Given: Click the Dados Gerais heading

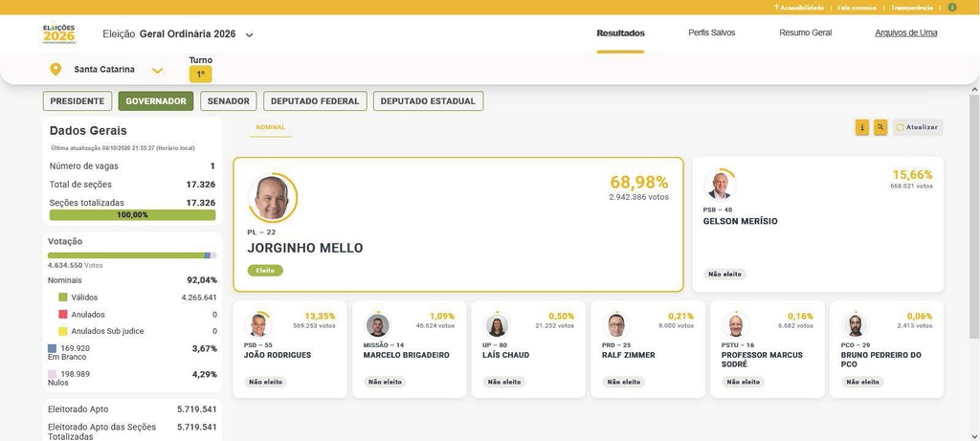Looking at the screenshot, I should pyautogui.click(x=88, y=130).
